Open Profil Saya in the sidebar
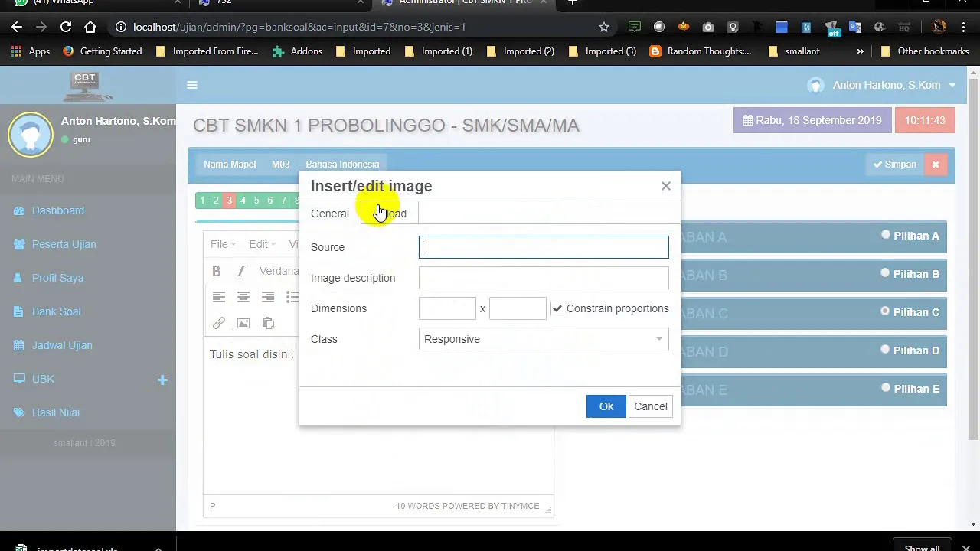980x551 pixels. point(58,278)
